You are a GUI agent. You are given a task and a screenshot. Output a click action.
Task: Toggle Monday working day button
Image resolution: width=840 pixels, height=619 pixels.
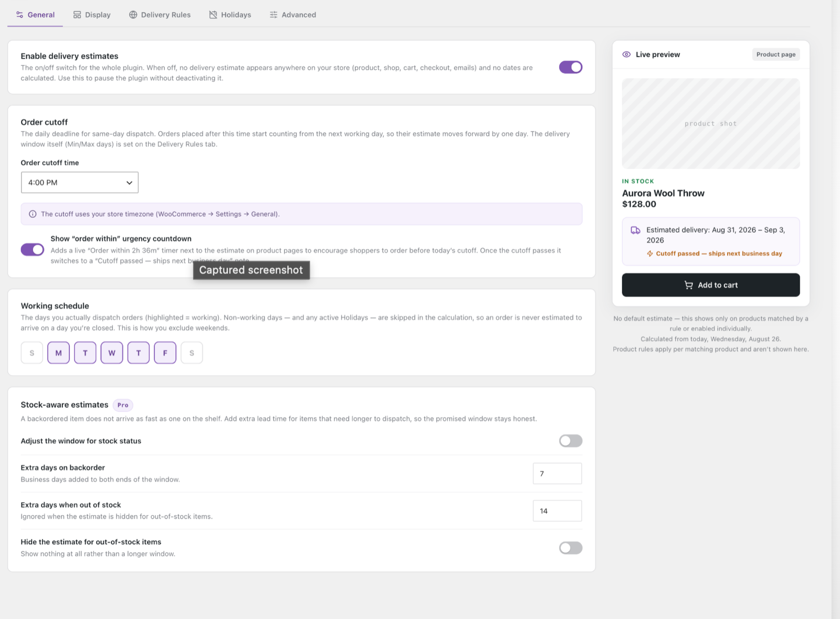tap(58, 353)
